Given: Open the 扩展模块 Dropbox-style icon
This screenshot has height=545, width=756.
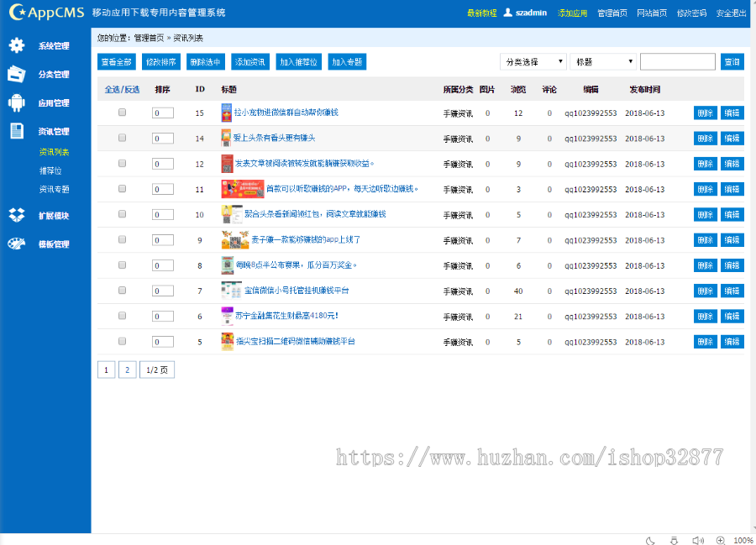Looking at the screenshot, I should point(17,215).
